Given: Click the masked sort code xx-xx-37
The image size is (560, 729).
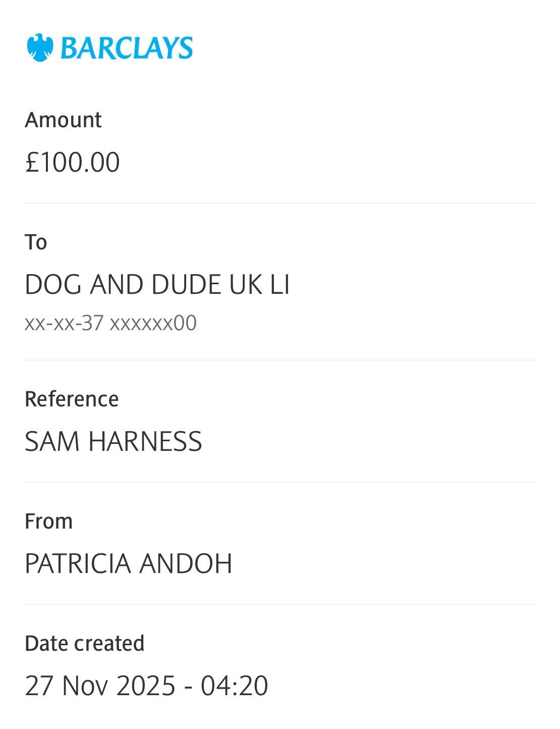Looking at the screenshot, I should click(64, 323).
